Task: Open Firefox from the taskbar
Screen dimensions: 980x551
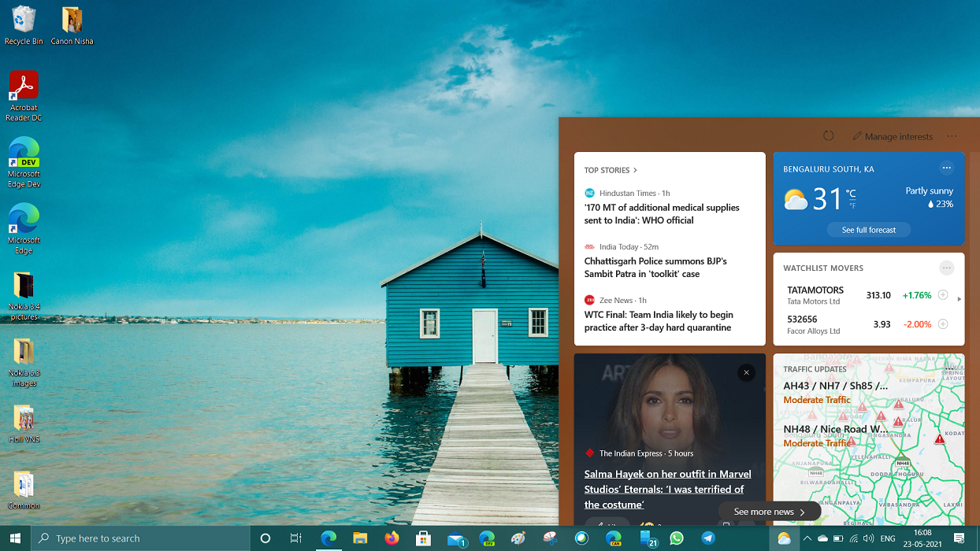Action: click(x=392, y=538)
